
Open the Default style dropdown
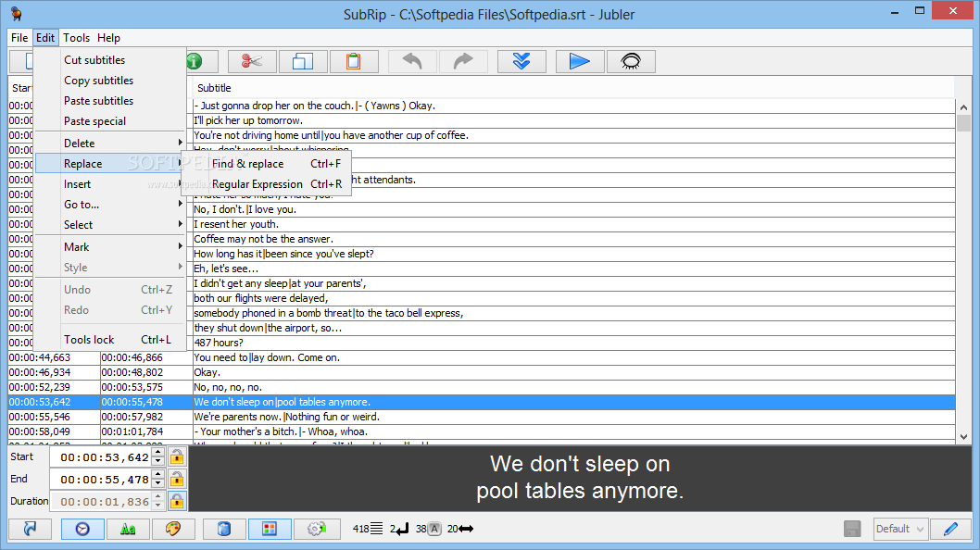coord(900,529)
